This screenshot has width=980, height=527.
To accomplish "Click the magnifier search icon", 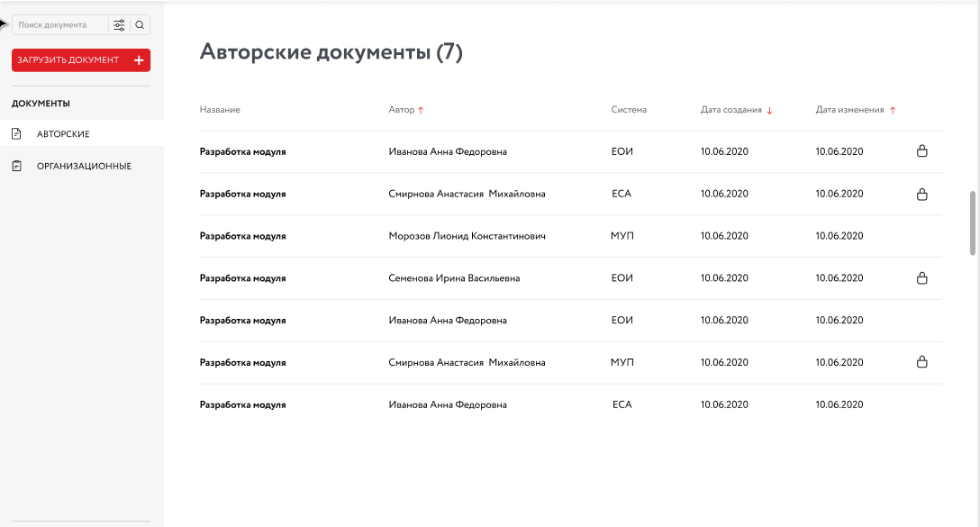I will click(x=140, y=25).
